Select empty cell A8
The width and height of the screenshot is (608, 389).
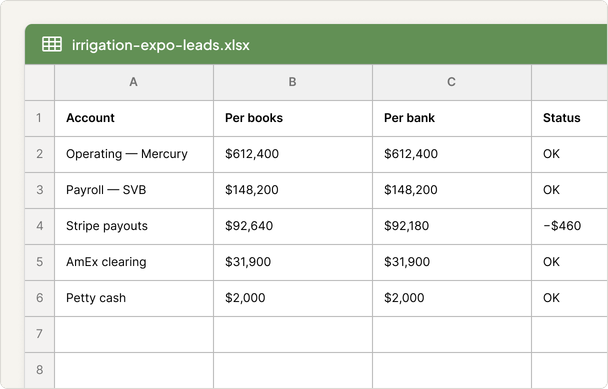coord(134,370)
